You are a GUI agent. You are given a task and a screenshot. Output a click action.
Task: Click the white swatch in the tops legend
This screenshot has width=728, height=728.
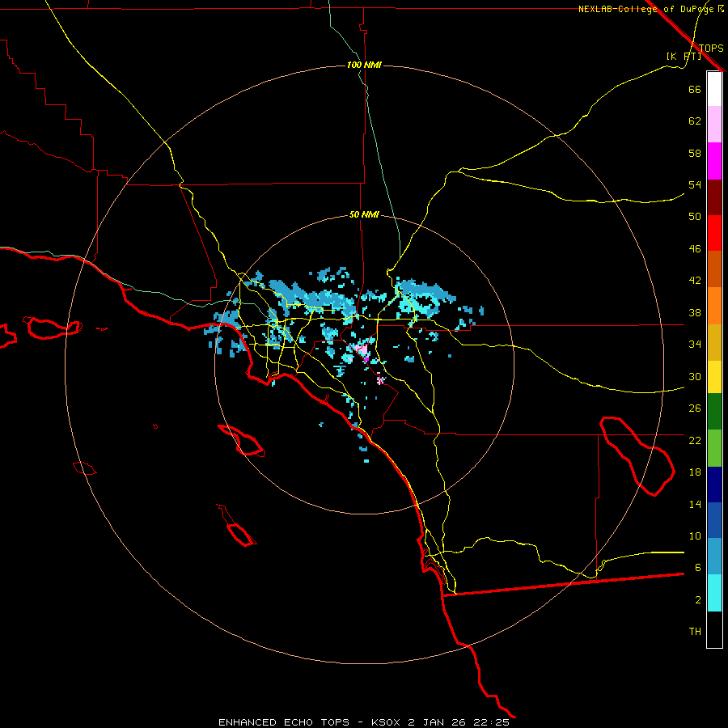(714, 89)
